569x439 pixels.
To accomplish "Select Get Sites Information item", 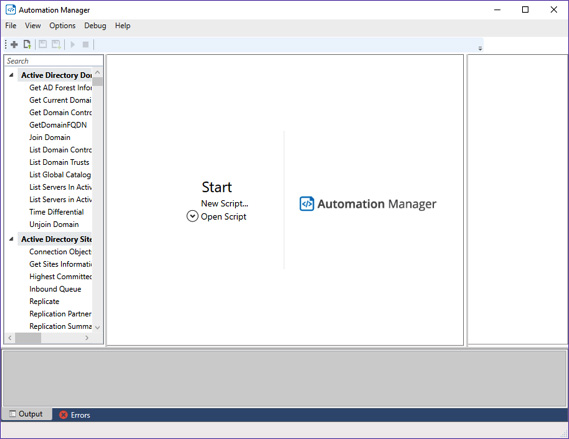I will (60, 264).
